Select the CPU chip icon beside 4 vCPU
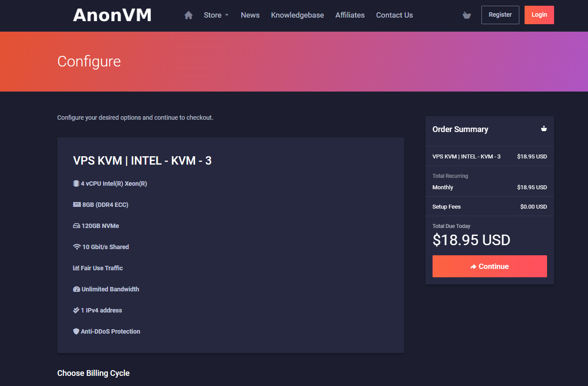Screen dimensions: 588x386 [76, 183]
